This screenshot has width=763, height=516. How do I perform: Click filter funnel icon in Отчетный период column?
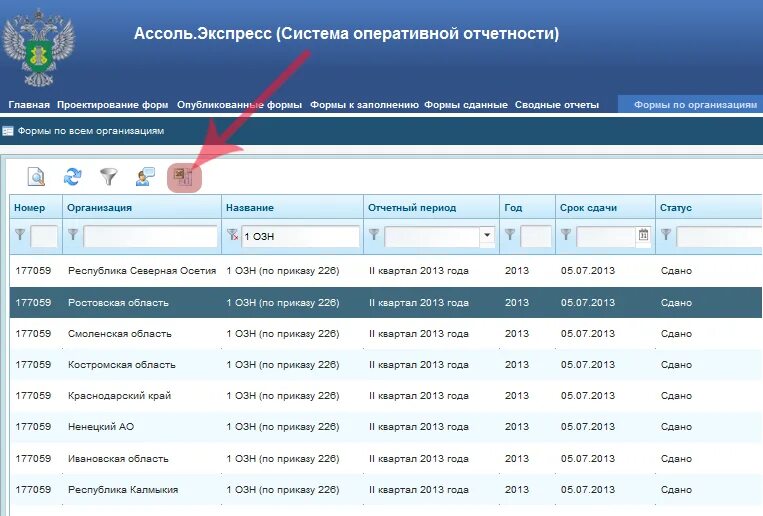(x=374, y=234)
